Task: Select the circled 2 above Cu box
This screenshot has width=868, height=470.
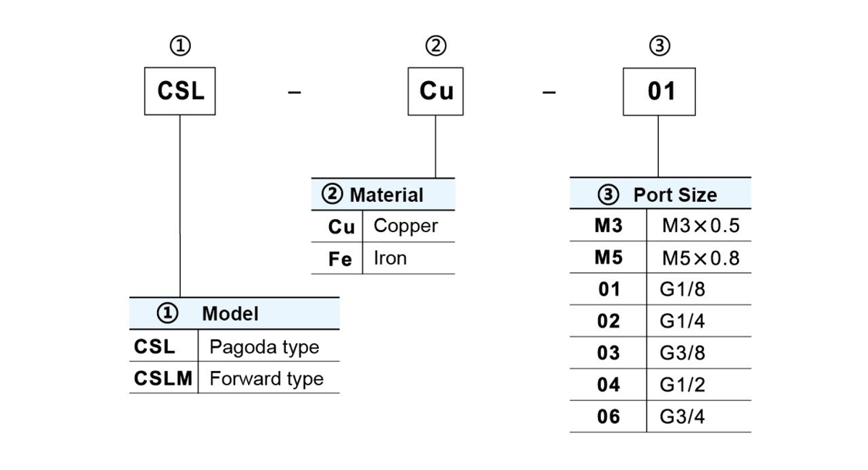Action: click(x=435, y=46)
